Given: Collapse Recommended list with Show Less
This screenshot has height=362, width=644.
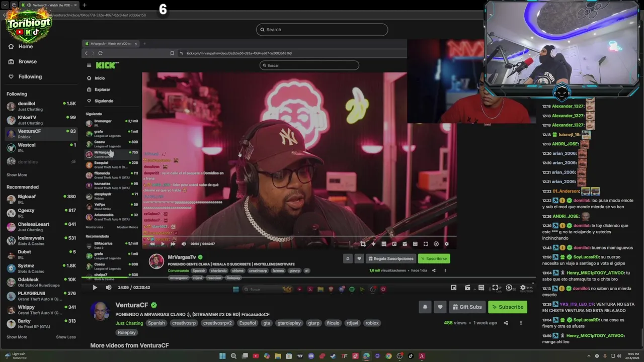Looking at the screenshot, I should [x=66, y=337].
